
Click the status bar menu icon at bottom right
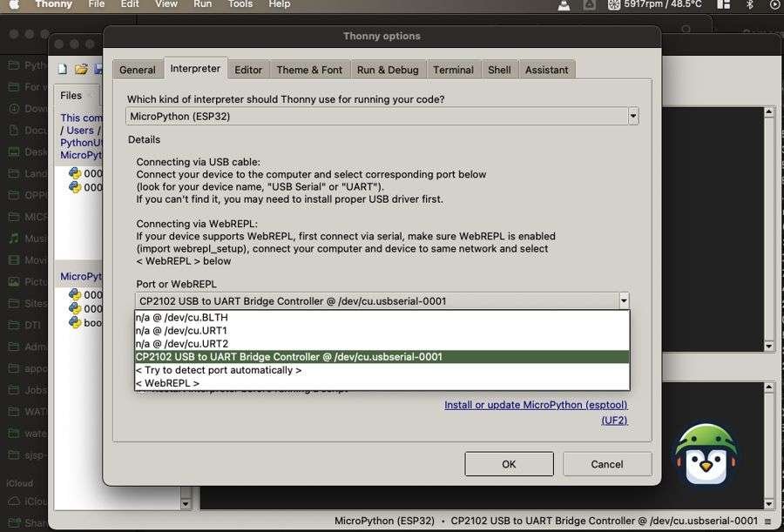coord(767,521)
